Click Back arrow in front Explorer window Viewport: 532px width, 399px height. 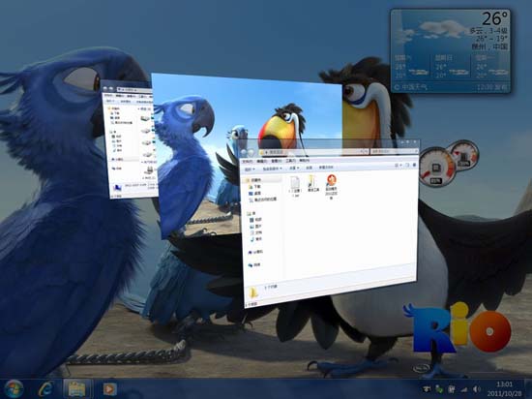(x=243, y=152)
